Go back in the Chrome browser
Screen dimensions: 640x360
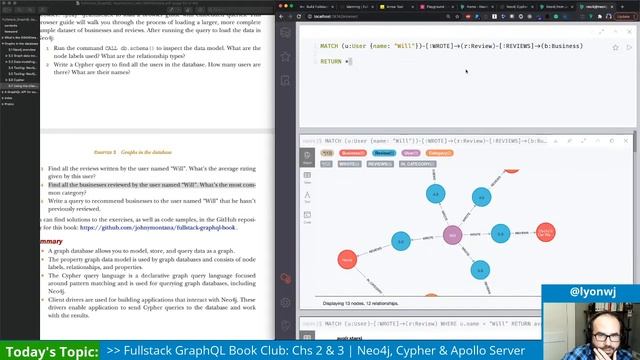pos(281,16)
